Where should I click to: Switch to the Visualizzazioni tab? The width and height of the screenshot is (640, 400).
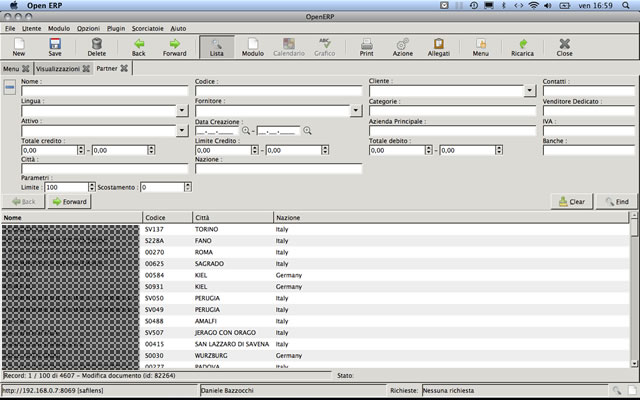pyautogui.click(x=58, y=69)
